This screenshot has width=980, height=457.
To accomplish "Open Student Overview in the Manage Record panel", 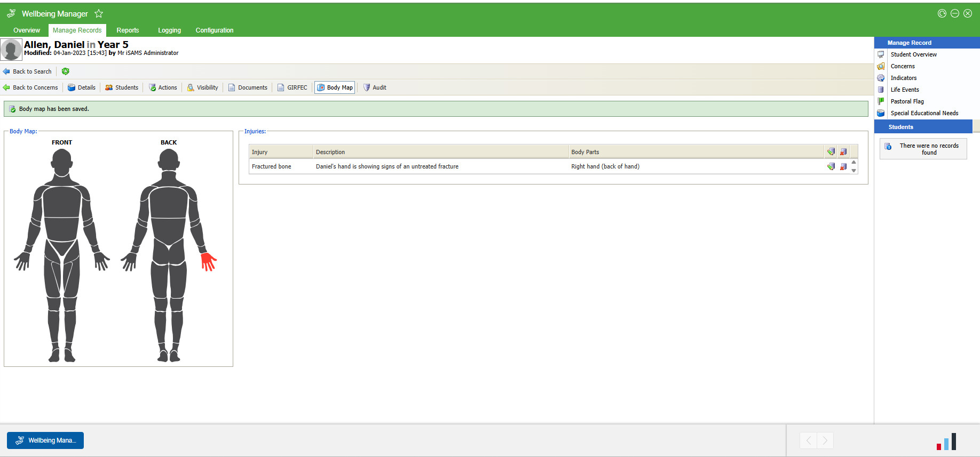I will 913,54.
